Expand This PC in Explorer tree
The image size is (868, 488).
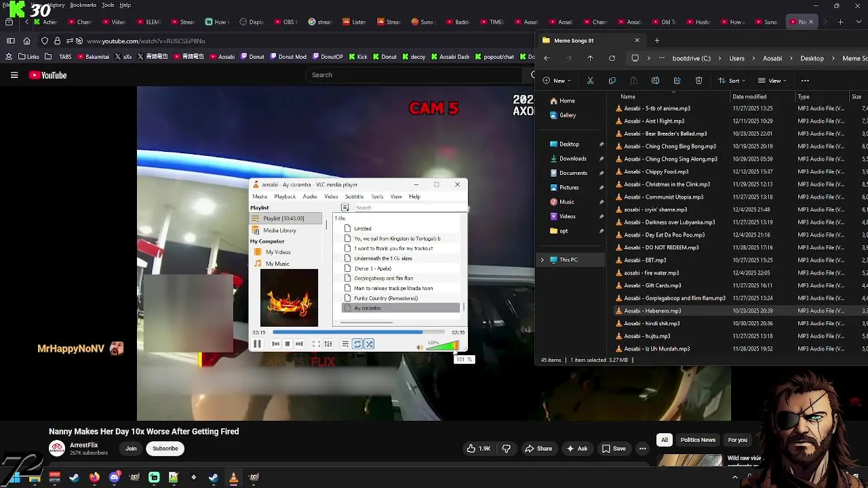(x=542, y=260)
